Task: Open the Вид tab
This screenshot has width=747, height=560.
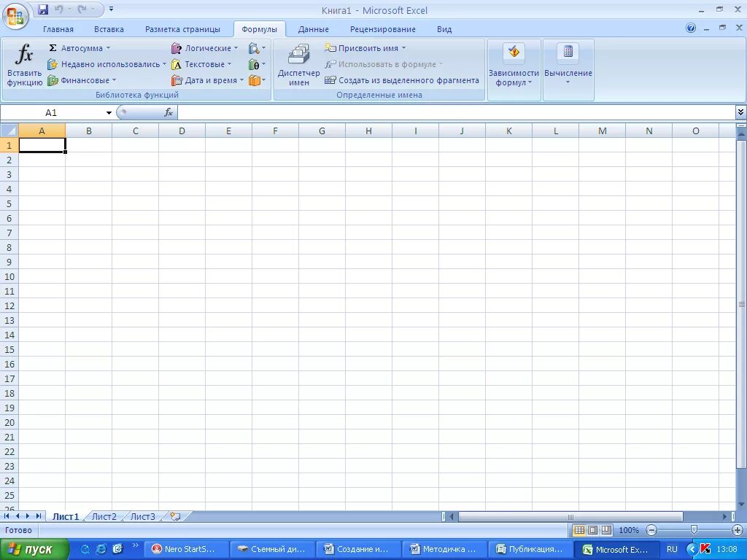Action: tap(444, 29)
